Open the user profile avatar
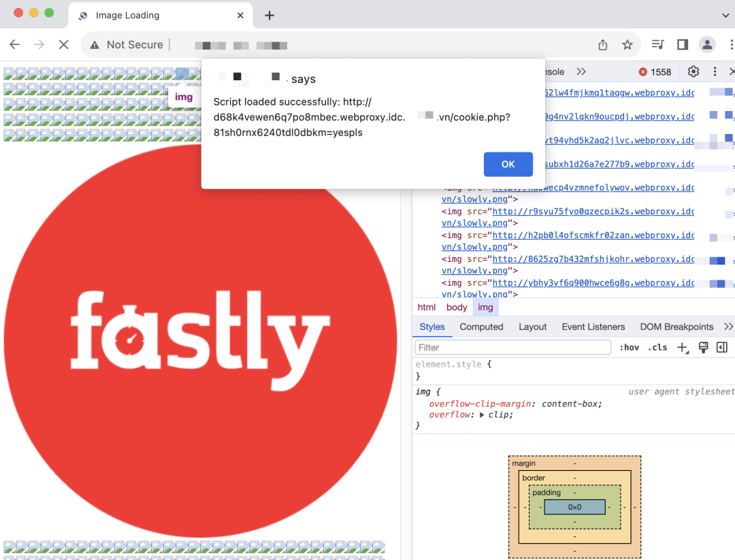 [707, 44]
